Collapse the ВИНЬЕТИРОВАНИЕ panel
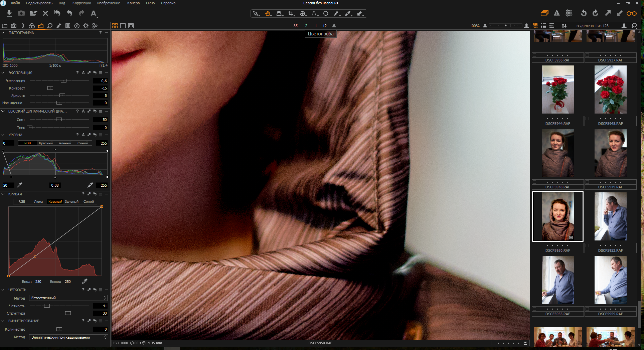 (x=3, y=321)
